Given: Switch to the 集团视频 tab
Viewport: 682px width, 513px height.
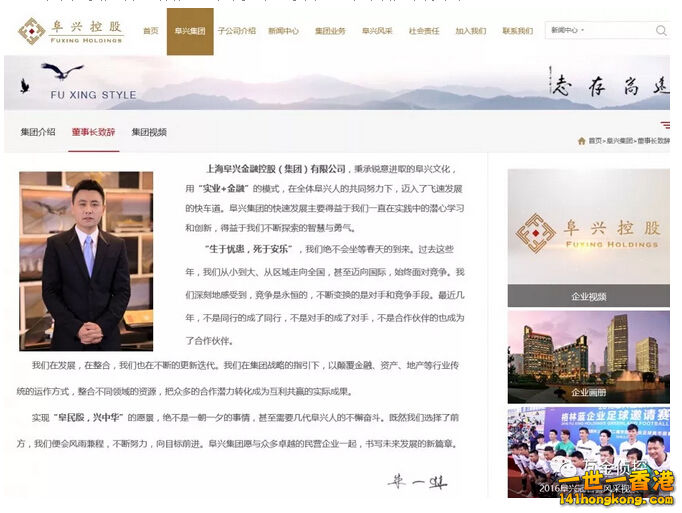Looking at the screenshot, I should [x=149, y=132].
